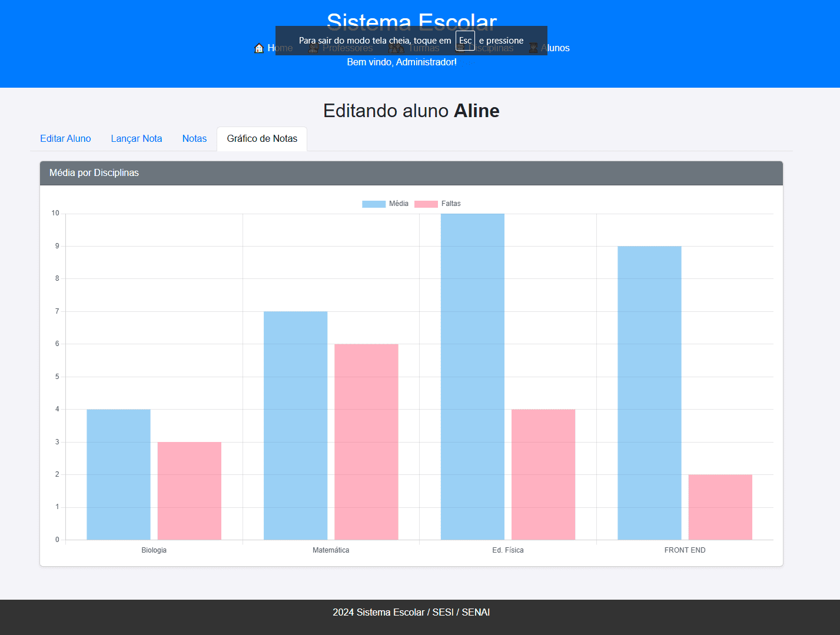
Task: Open the Notas tab
Action: (x=194, y=139)
